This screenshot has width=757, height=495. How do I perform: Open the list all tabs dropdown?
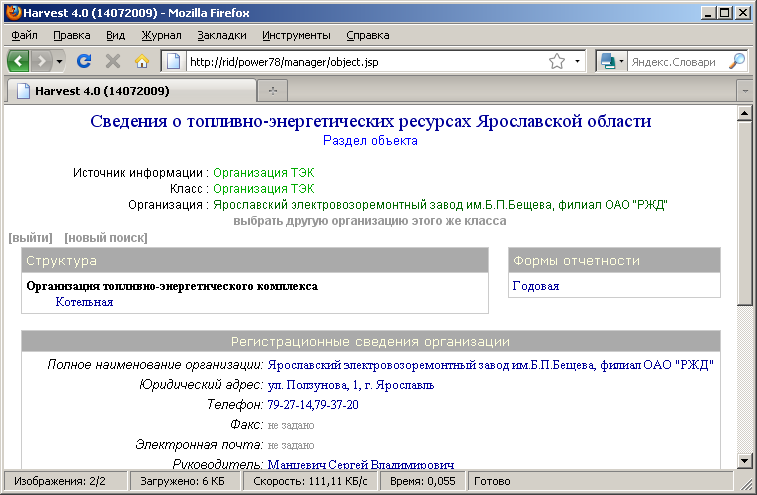(745, 91)
